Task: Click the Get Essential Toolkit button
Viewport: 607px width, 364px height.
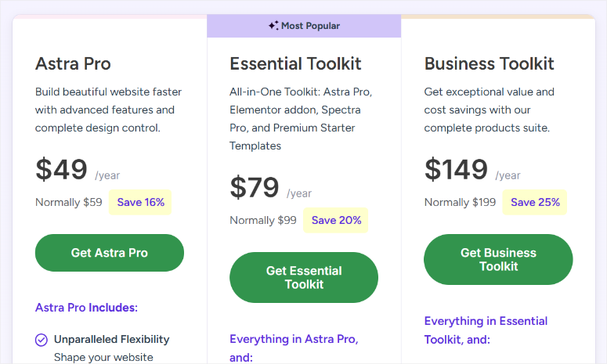Action: (304, 277)
